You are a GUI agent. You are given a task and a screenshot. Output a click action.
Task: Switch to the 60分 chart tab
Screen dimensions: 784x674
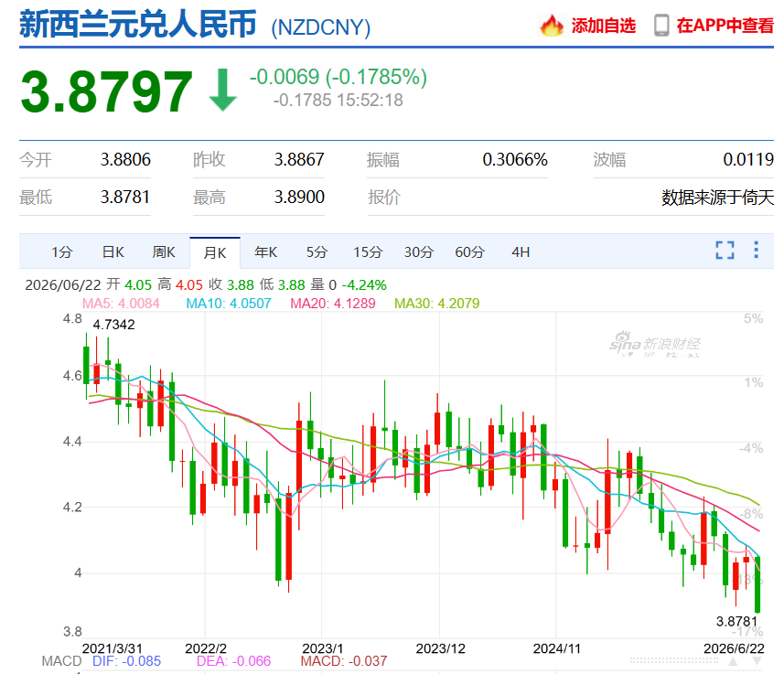469,252
